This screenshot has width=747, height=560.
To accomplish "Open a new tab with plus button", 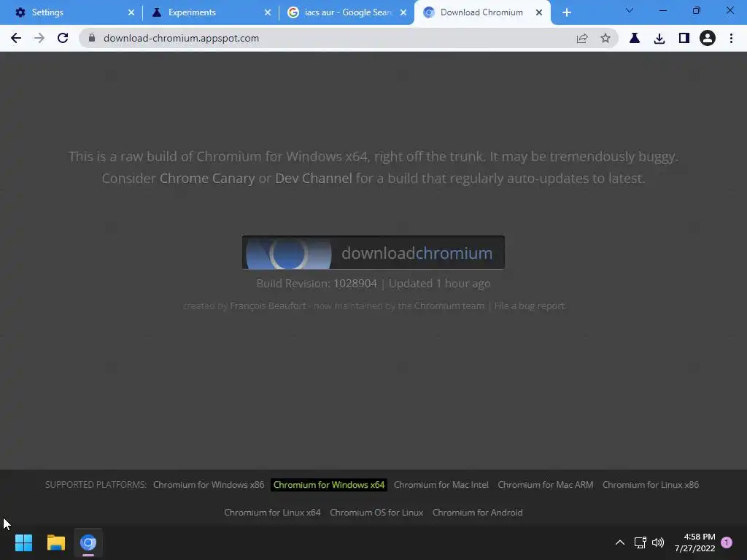I will (x=566, y=12).
